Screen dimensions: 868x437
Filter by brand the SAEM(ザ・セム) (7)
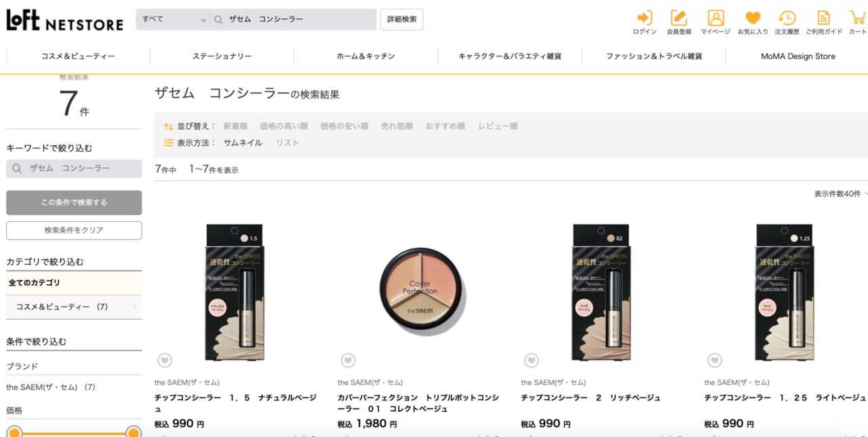pyautogui.click(x=51, y=387)
